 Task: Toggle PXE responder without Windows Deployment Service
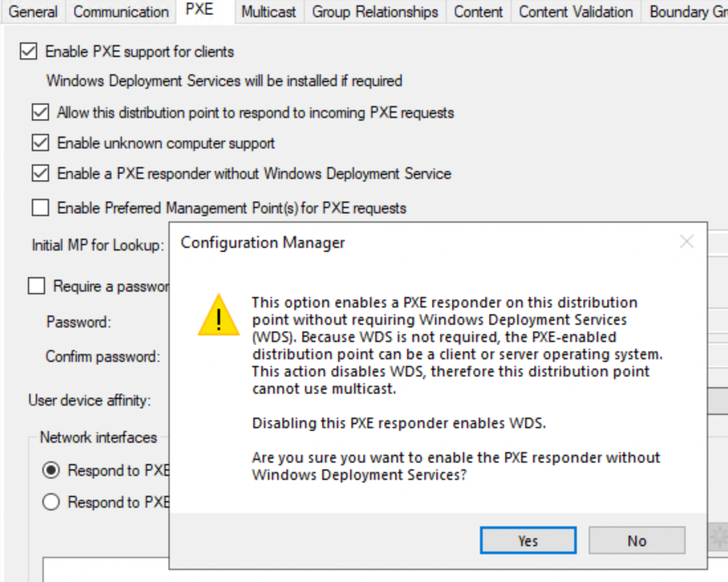pyautogui.click(x=40, y=174)
